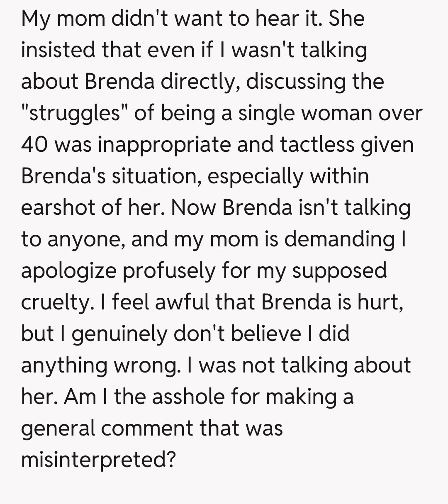448x504 pixels.
Task: Click the word "insisted" in the text
Action: [x=58, y=50]
